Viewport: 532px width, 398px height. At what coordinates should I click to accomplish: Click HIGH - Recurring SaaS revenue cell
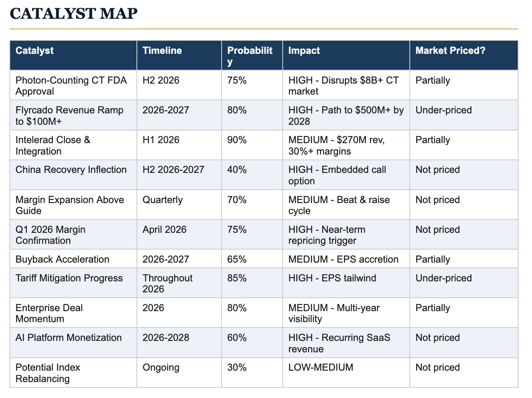[x=346, y=343]
